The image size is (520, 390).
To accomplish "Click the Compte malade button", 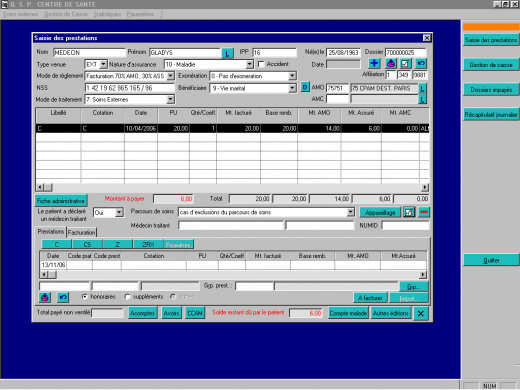I will click(x=348, y=313).
